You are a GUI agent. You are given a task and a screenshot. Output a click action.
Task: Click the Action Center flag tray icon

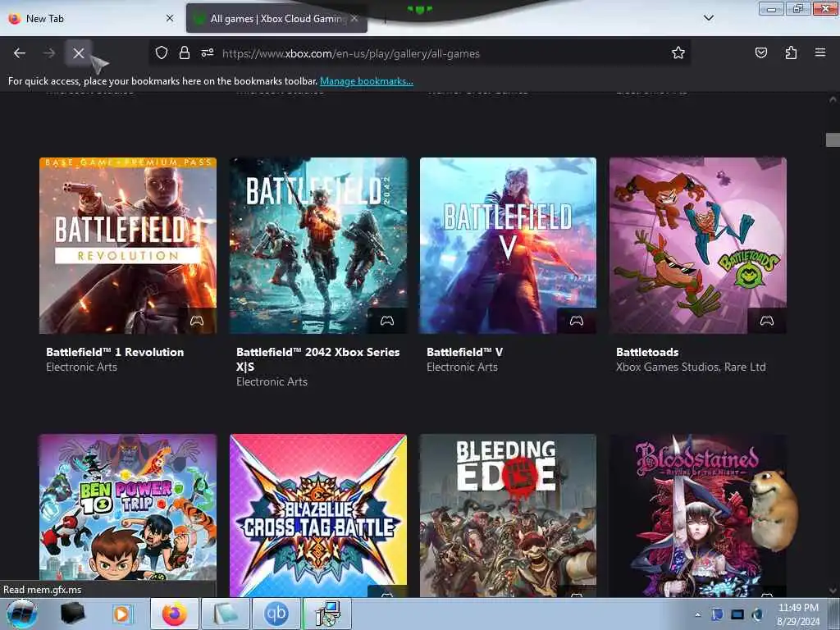pos(717,614)
